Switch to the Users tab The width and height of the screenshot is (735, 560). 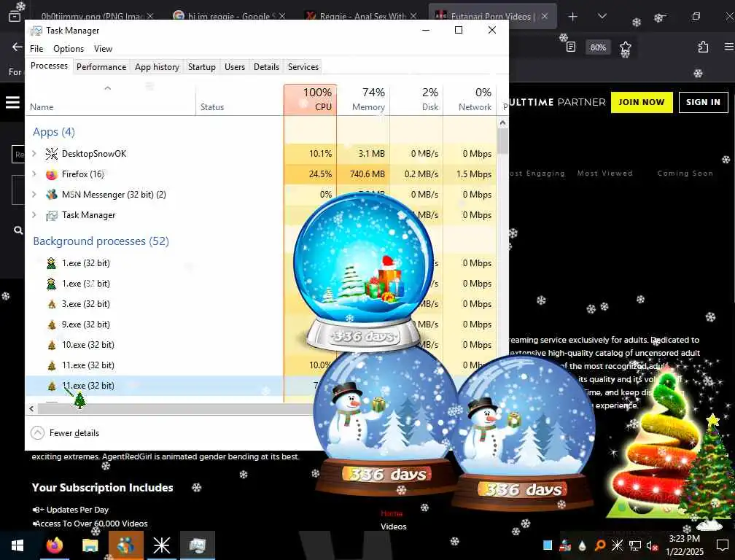(234, 66)
